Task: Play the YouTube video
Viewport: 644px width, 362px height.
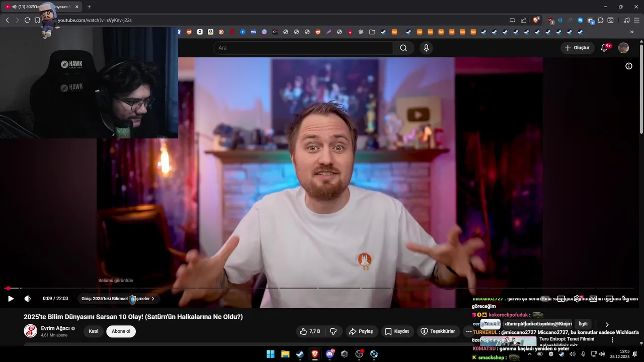Action: (11, 299)
